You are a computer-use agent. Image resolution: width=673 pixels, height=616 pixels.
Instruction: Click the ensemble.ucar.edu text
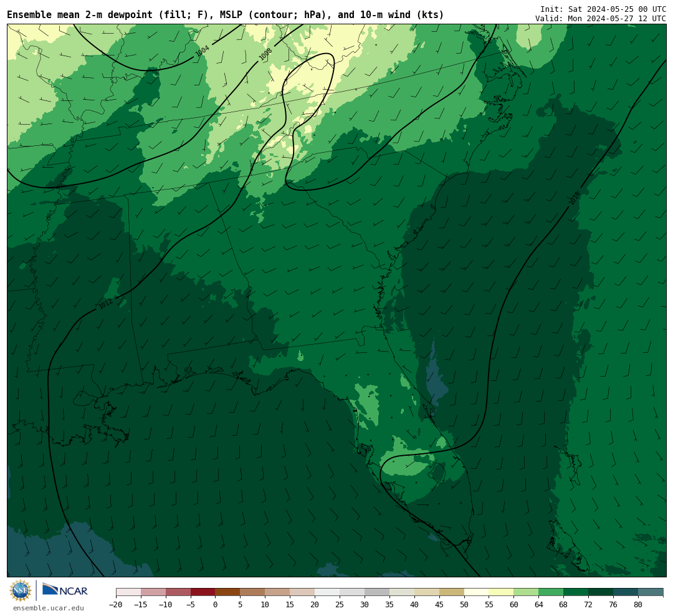pyautogui.click(x=49, y=608)
